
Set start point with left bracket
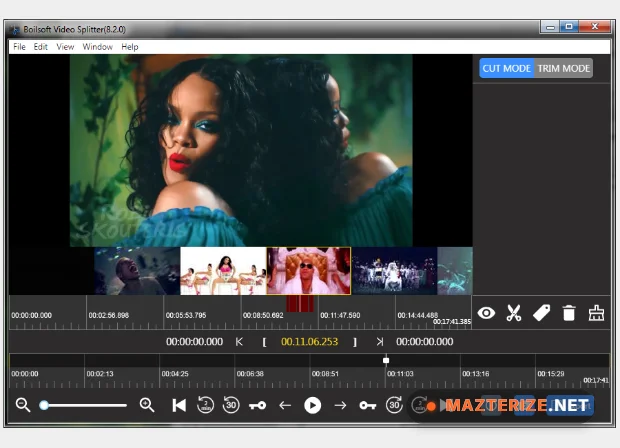(264, 342)
